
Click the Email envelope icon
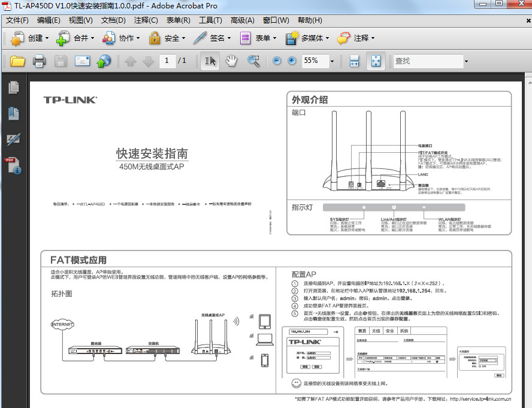tap(83, 61)
